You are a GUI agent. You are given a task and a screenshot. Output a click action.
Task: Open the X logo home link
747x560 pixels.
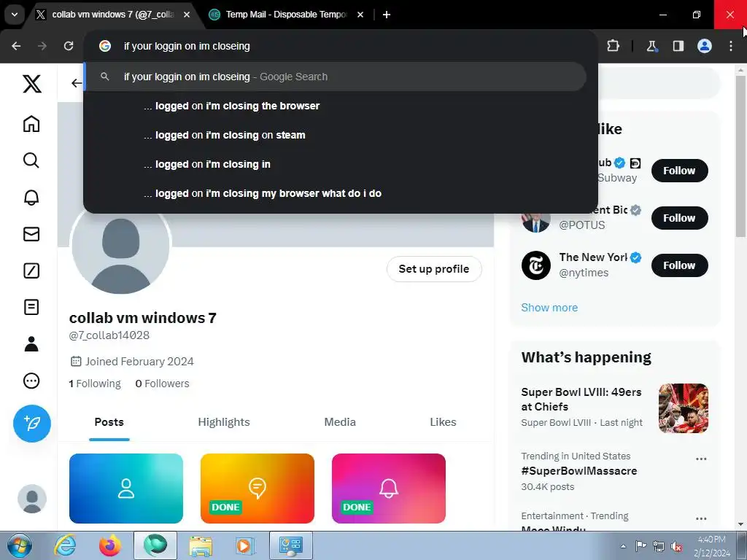click(x=32, y=84)
